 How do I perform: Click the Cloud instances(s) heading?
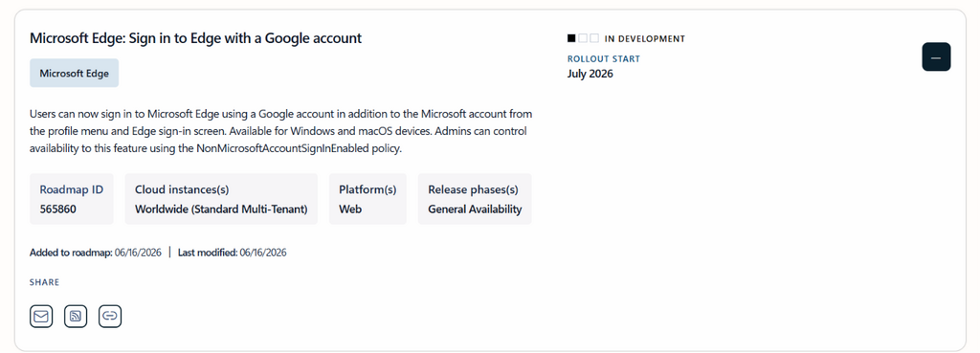point(182,190)
